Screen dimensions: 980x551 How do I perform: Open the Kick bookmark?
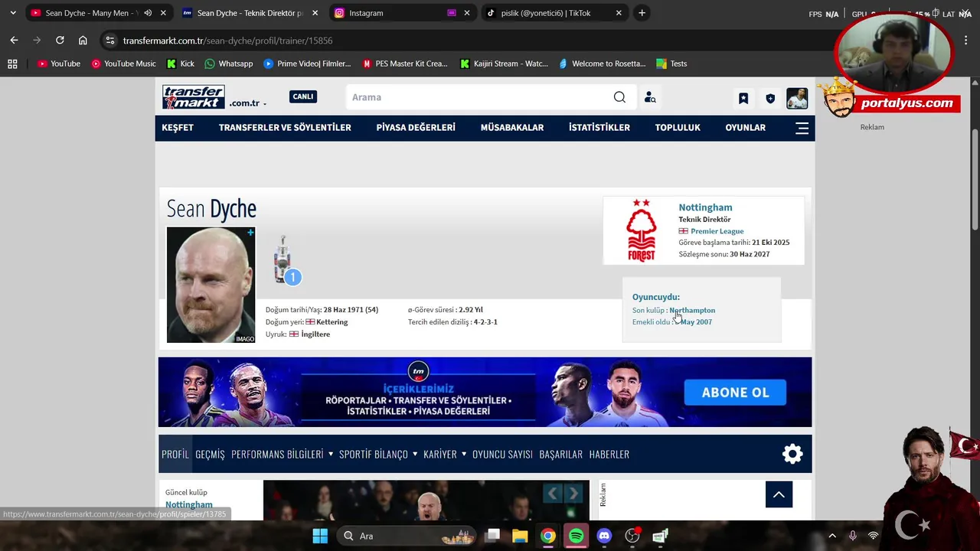[181, 64]
